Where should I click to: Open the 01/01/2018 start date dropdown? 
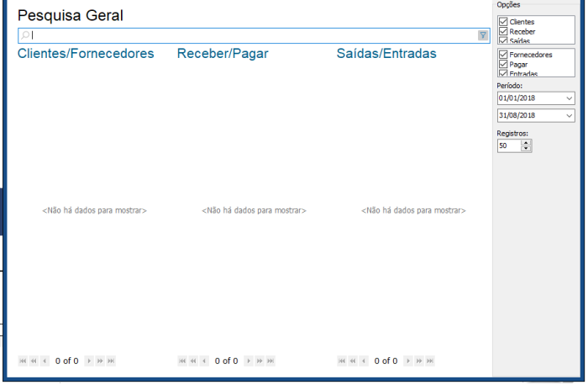(x=570, y=98)
